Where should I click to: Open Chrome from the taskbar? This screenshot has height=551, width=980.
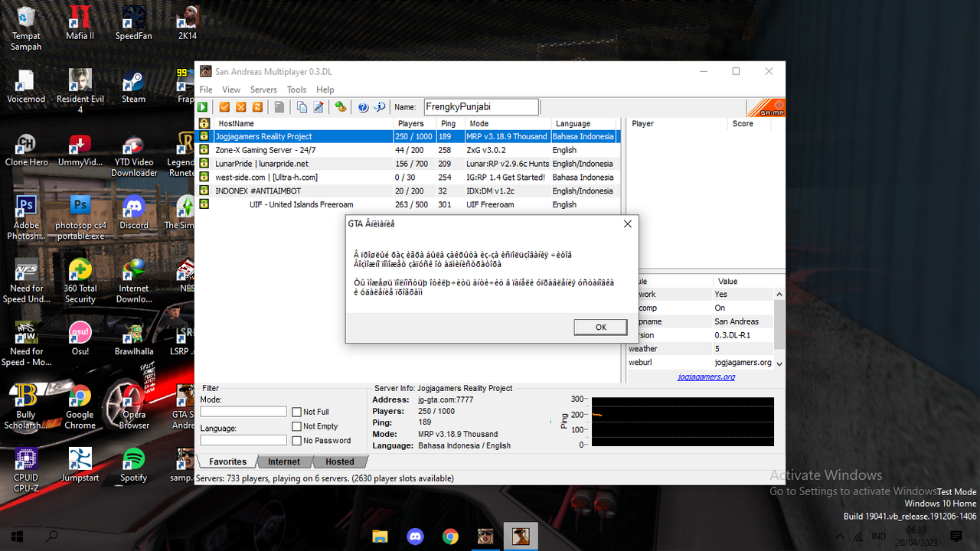450,536
